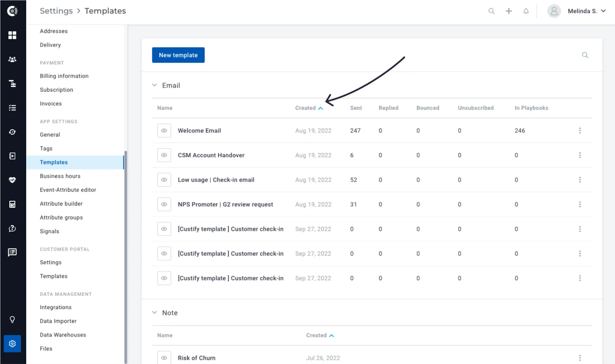Click the settings gear icon in the sidebar

[x=12, y=344]
